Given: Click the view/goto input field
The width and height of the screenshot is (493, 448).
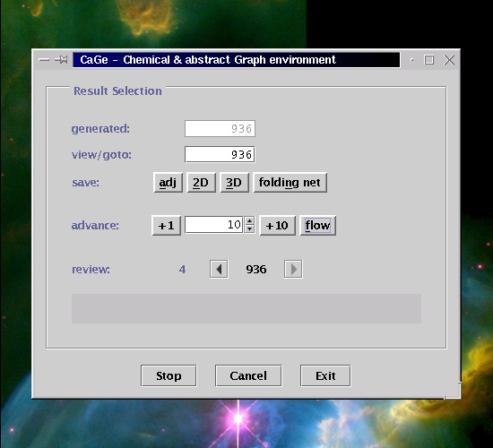Looking at the screenshot, I should point(220,154).
